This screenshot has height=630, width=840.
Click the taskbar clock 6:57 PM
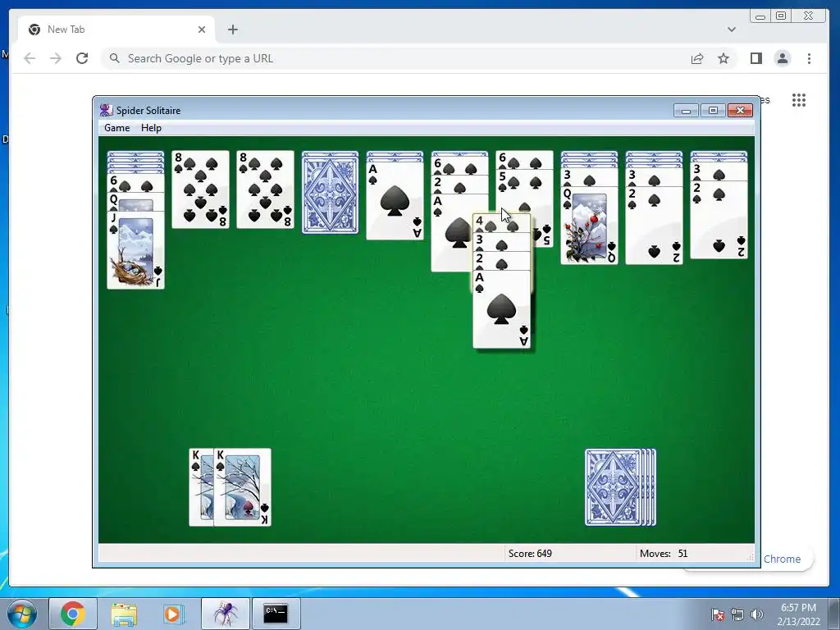click(x=798, y=608)
